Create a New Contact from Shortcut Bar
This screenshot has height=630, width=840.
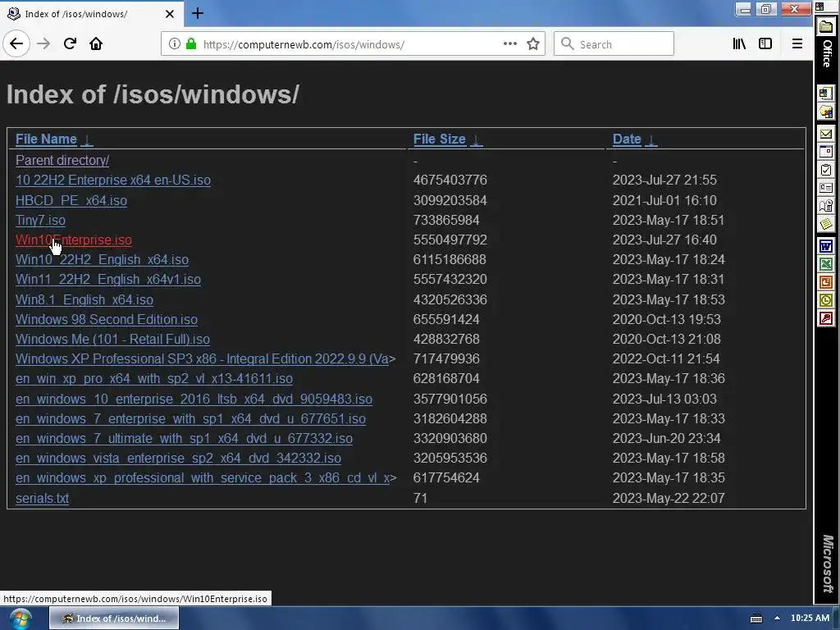[826, 188]
